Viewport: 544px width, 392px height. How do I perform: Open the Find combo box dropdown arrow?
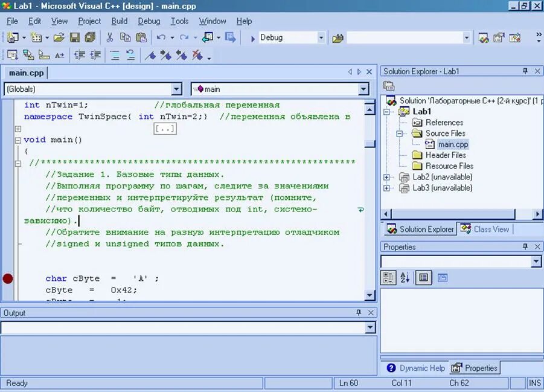pyautogui.click(x=467, y=37)
